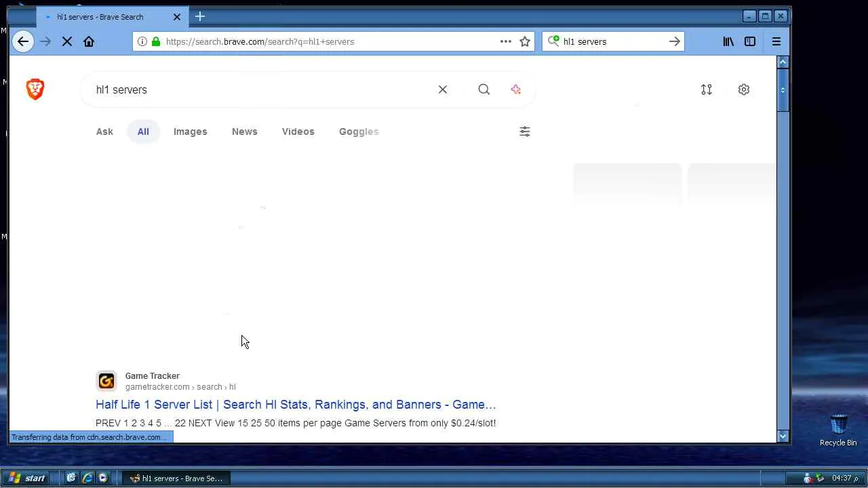Stop loading the page

pyautogui.click(x=67, y=41)
